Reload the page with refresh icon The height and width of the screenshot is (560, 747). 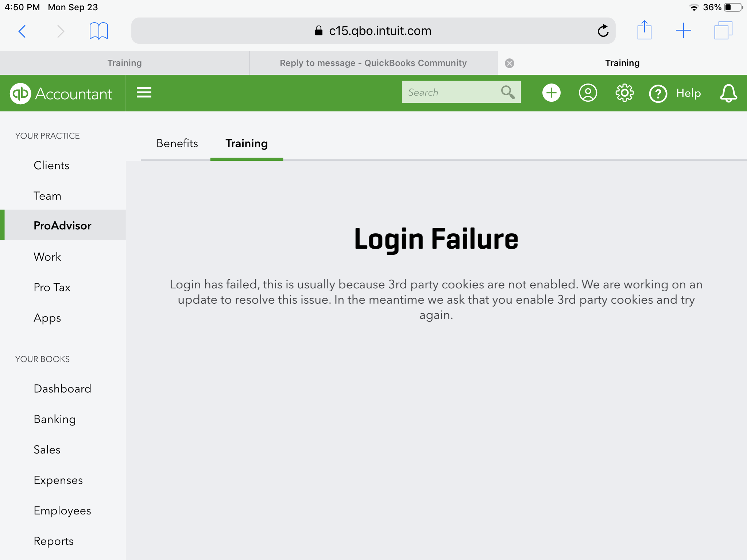coord(603,31)
